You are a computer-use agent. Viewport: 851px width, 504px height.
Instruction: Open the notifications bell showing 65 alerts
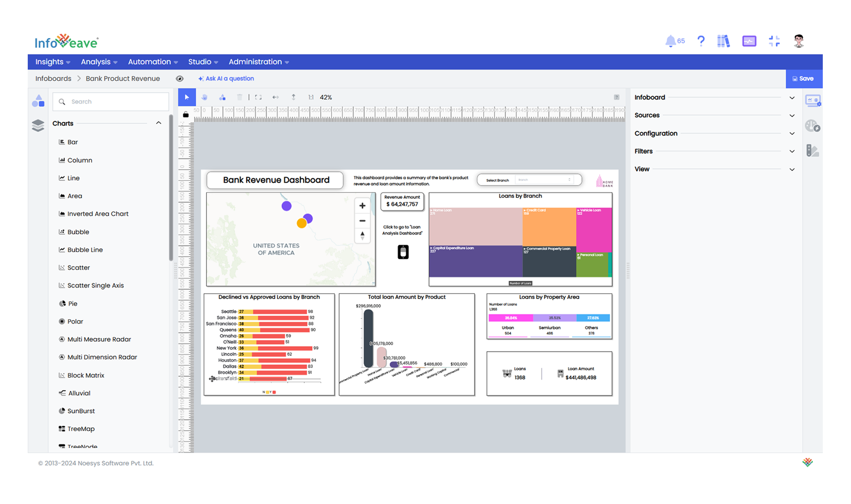pos(671,41)
